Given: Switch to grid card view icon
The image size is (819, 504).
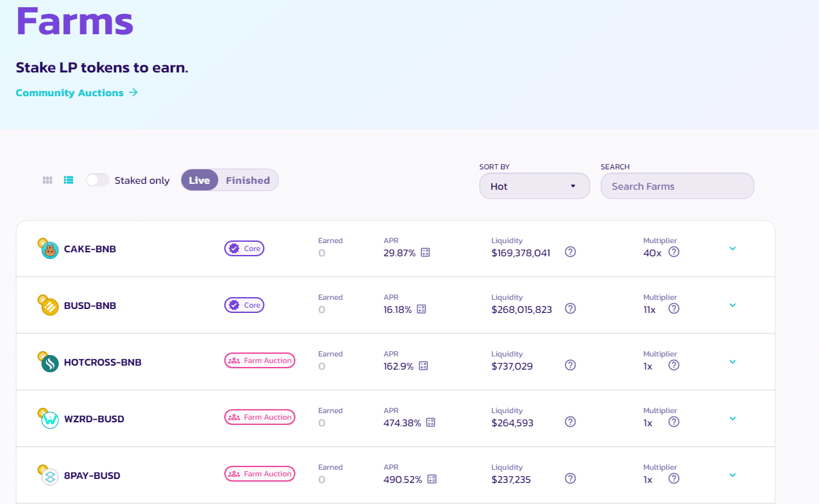Looking at the screenshot, I should (x=47, y=180).
